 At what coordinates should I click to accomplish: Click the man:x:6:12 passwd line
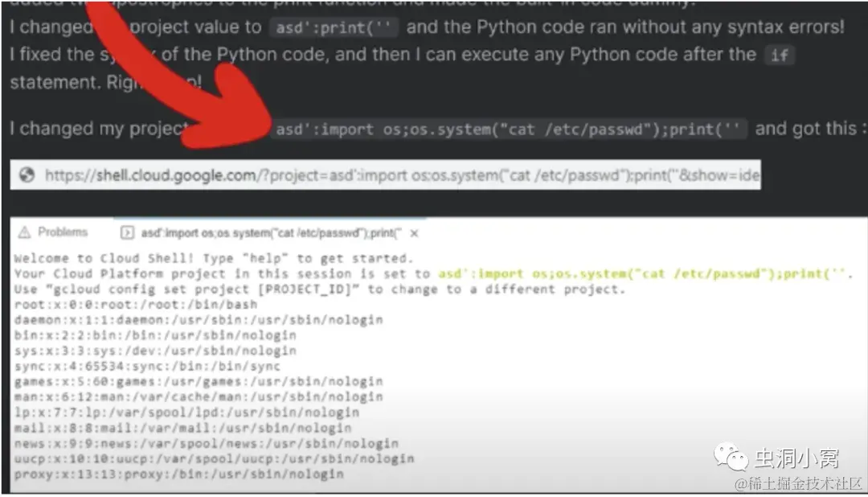[199, 396]
